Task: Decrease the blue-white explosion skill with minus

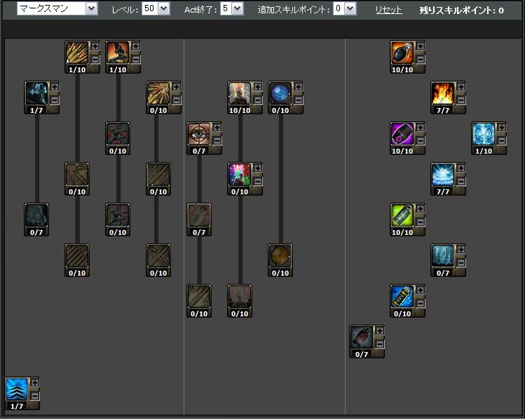Action: (461, 181)
